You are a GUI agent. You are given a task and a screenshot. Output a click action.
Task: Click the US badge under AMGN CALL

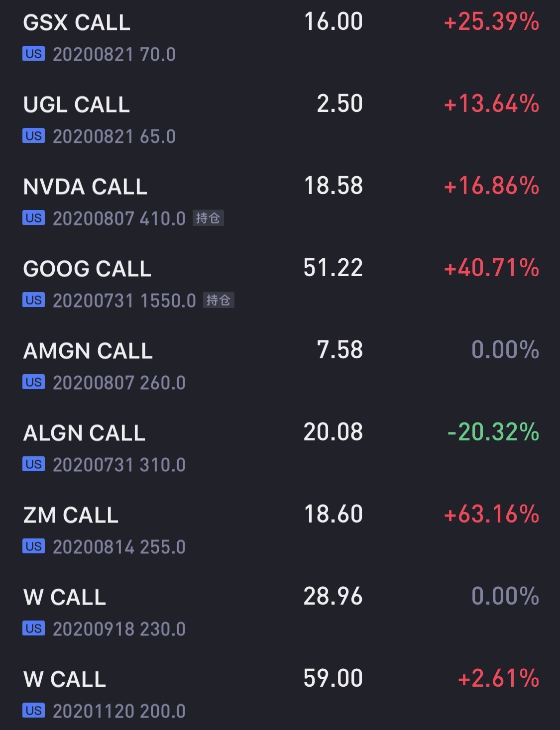(x=33, y=382)
